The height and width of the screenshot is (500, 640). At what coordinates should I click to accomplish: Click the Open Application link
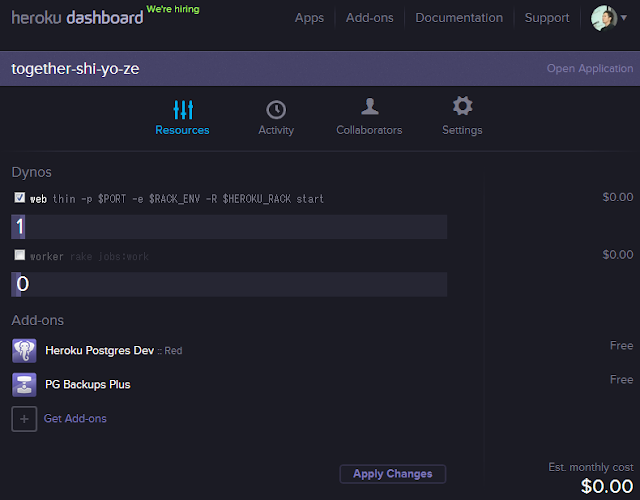590,69
